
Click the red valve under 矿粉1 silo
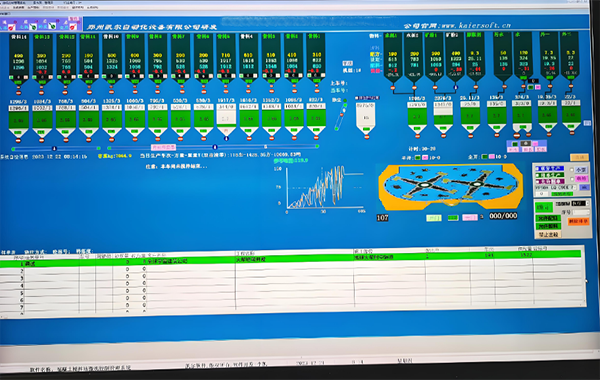coord(435,87)
